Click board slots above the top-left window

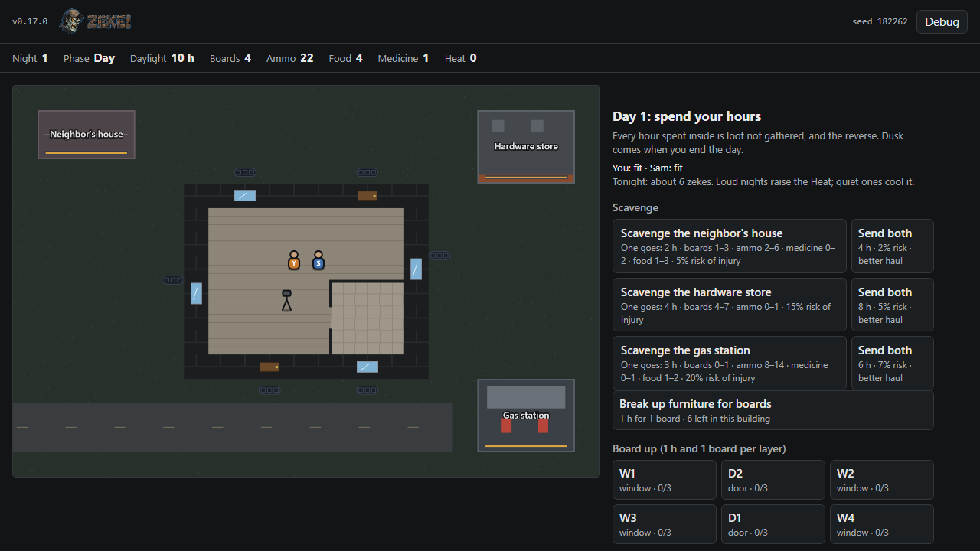[245, 172]
